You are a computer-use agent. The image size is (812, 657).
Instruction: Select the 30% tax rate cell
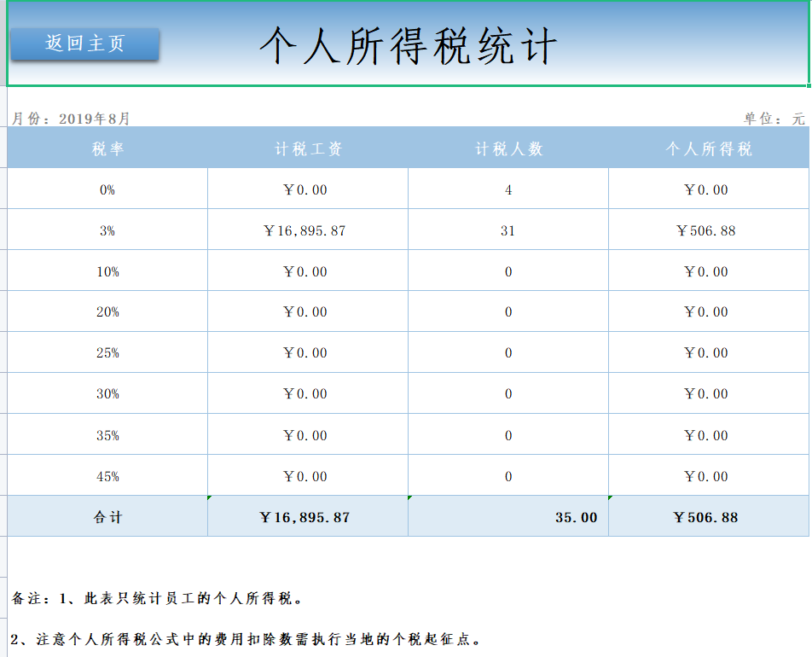click(x=107, y=393)
